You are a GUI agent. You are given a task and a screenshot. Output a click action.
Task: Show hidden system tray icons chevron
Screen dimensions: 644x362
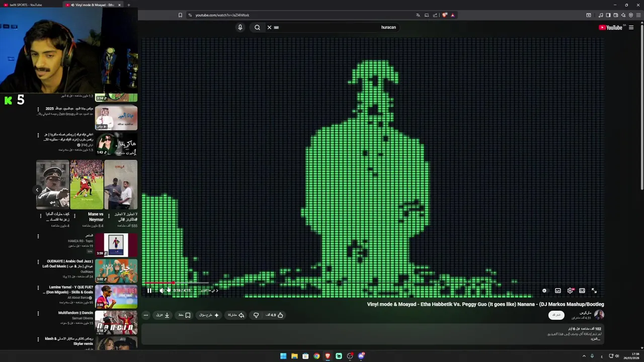pyautogui.click(x=584, y=356)
